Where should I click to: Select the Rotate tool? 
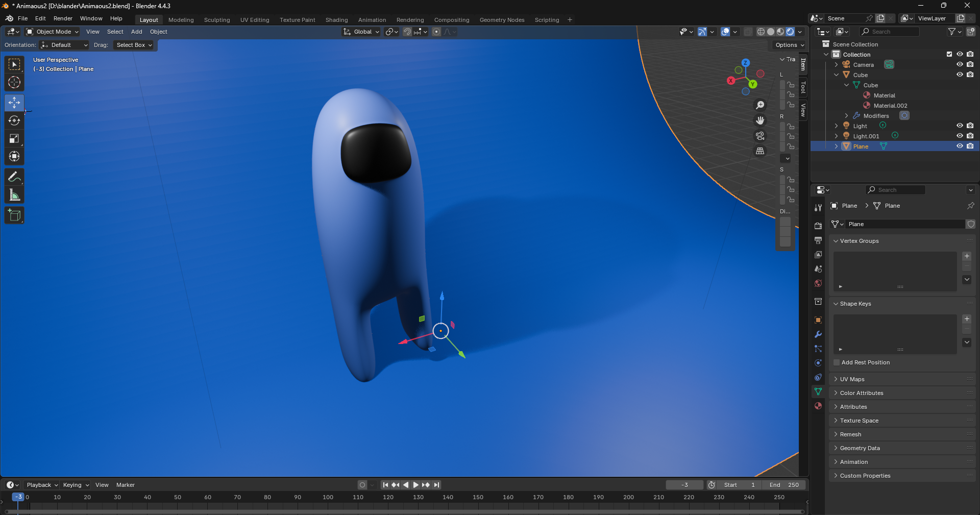[x=14, y=120]
